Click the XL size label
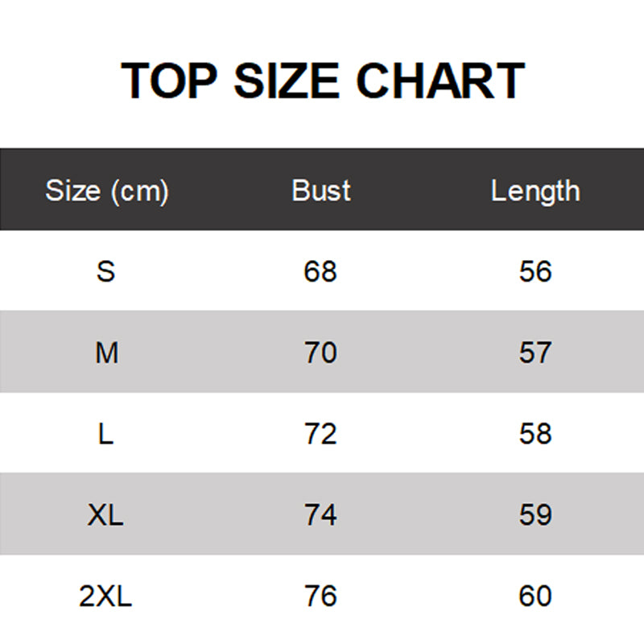The height and width of the screenshot is (644, 644). [105, 514]
